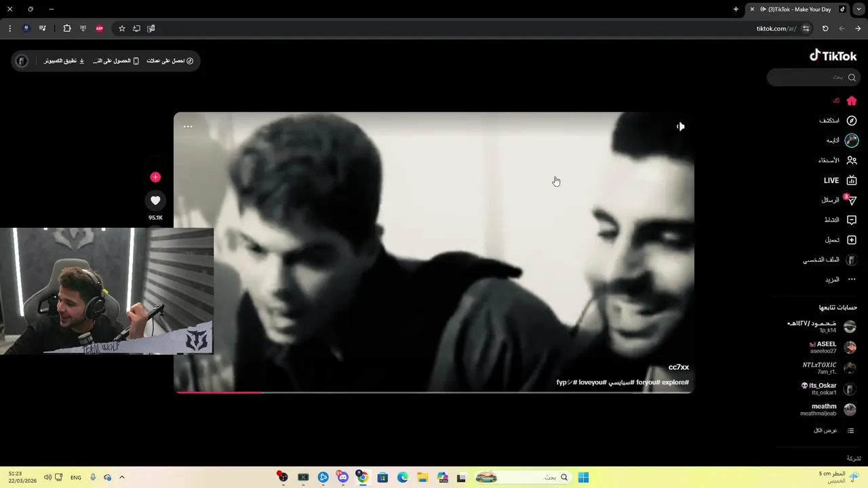
Task: Click the extension icon beside ABP
Action: pyautogui.click(x=83, y=28)
